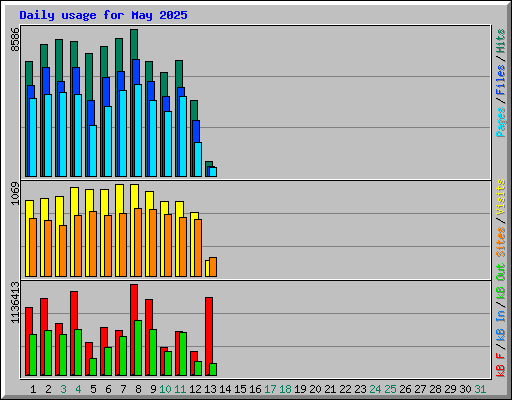This screenshot has height=400, width=512.
Task: Select day 8 on the x-axis
Action: 138,389
